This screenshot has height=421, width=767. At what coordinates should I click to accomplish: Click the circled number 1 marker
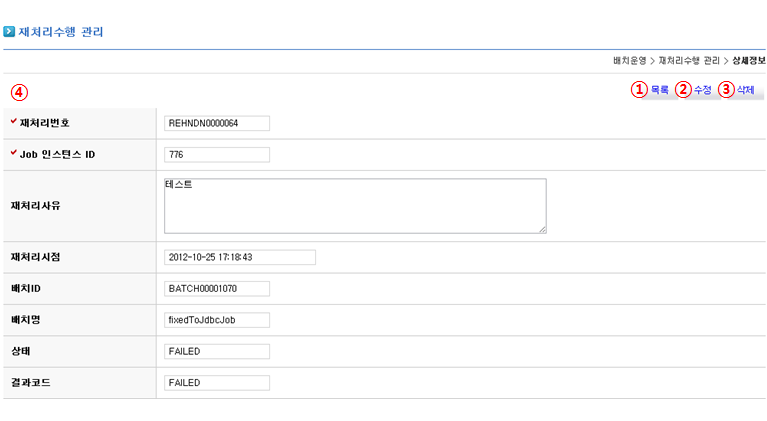click(639, 90)
